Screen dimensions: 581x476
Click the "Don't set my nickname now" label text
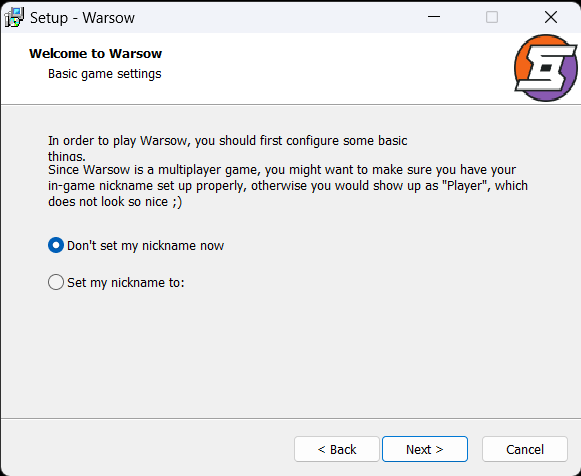[x=145, y=246]
